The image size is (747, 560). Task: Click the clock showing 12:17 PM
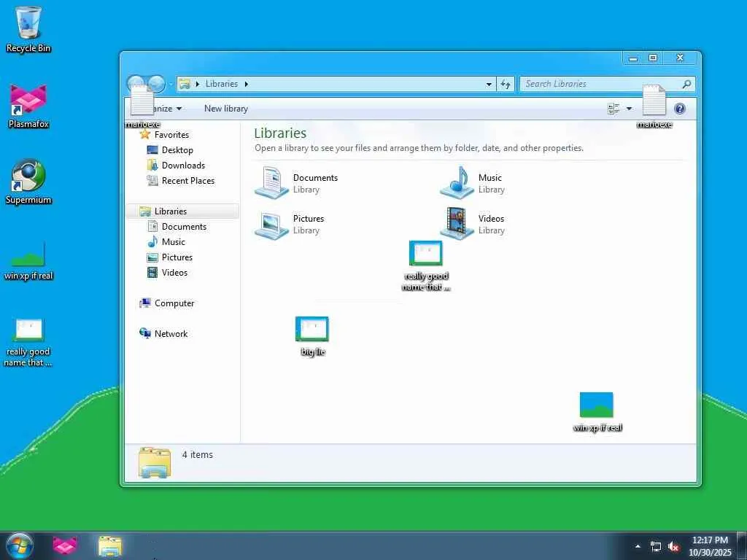point(710,540)
